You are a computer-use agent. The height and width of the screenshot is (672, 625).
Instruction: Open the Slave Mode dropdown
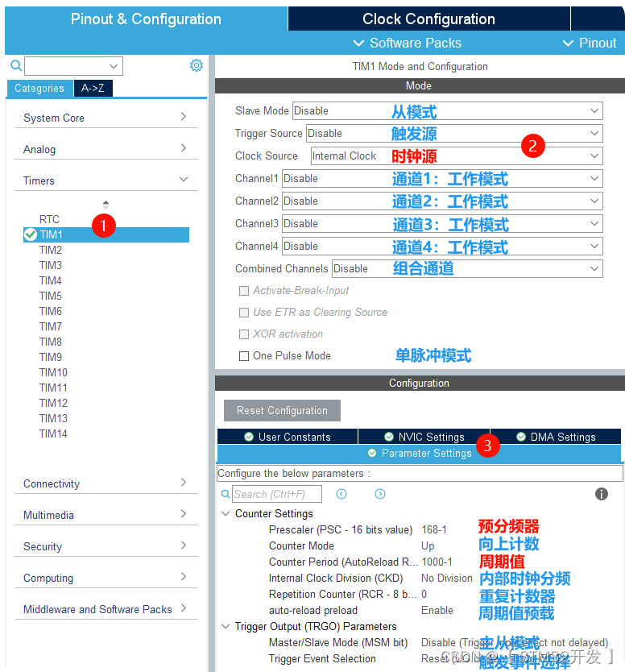pyautogui.click(x=448, y=110)
